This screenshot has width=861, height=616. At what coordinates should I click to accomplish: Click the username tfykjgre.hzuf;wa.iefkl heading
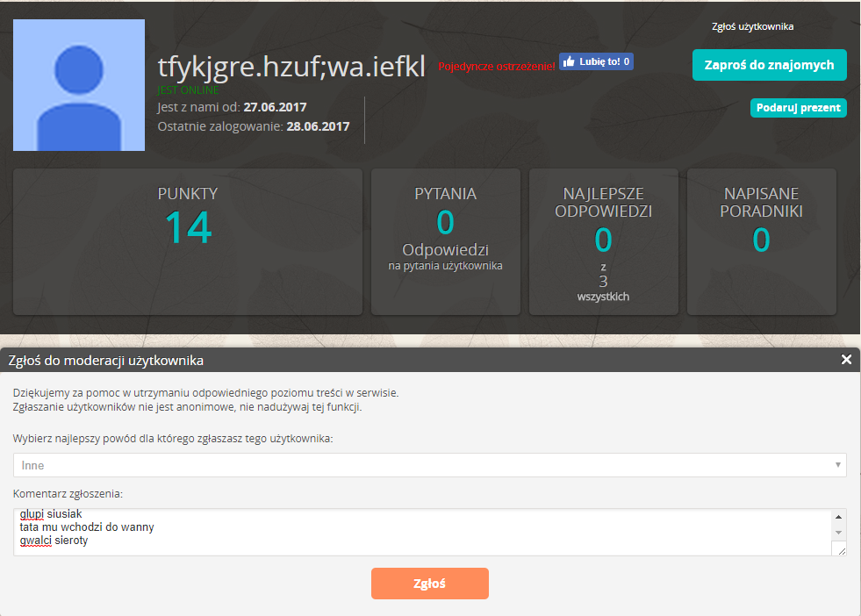(291, 66)
